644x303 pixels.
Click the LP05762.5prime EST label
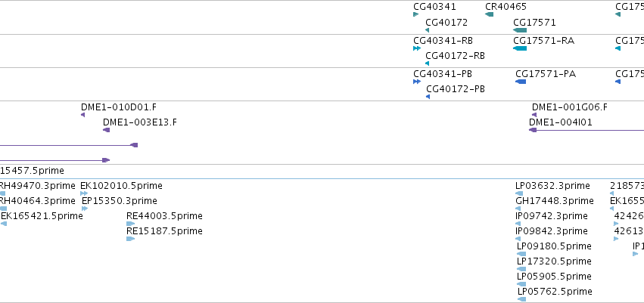coord(555,292)
